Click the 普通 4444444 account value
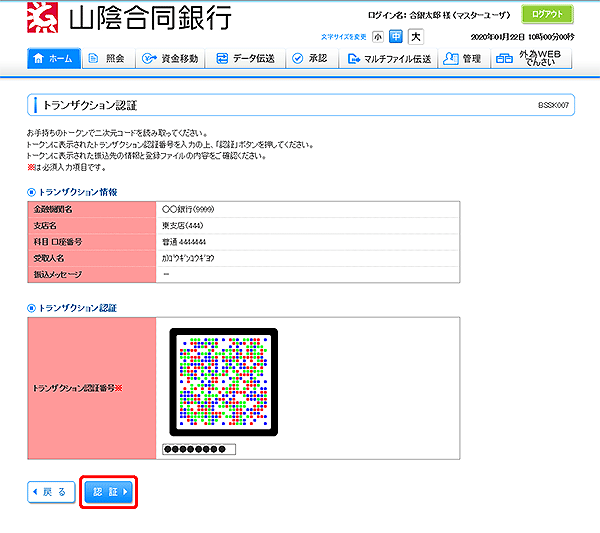This screenshot has width=600, height=533. click(x=184, y=242)
